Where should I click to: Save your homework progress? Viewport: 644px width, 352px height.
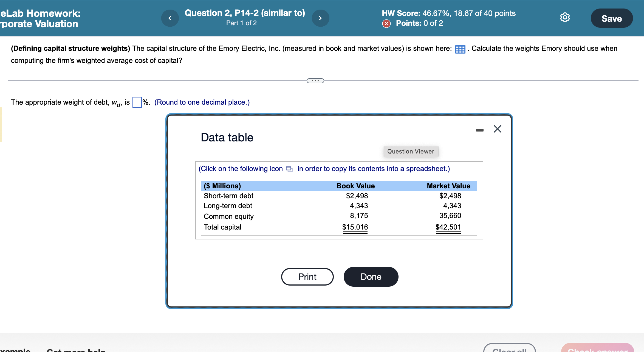[612, 18]
